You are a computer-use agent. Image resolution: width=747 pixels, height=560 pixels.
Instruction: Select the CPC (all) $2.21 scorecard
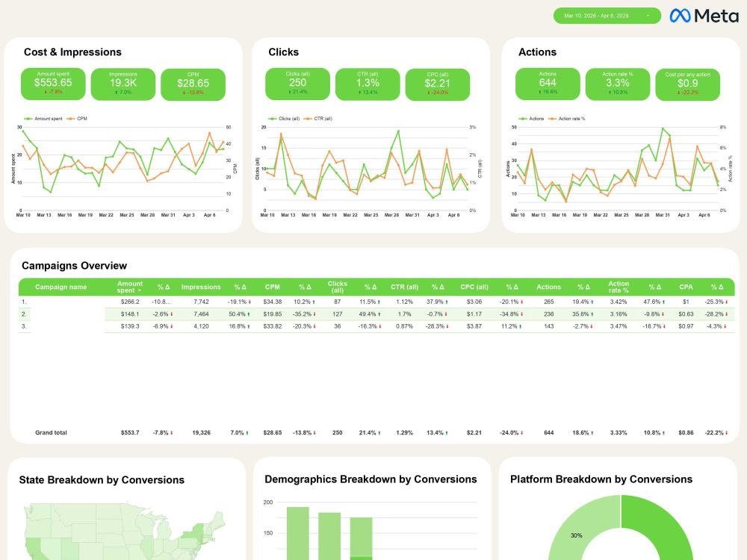coord(437,84)
